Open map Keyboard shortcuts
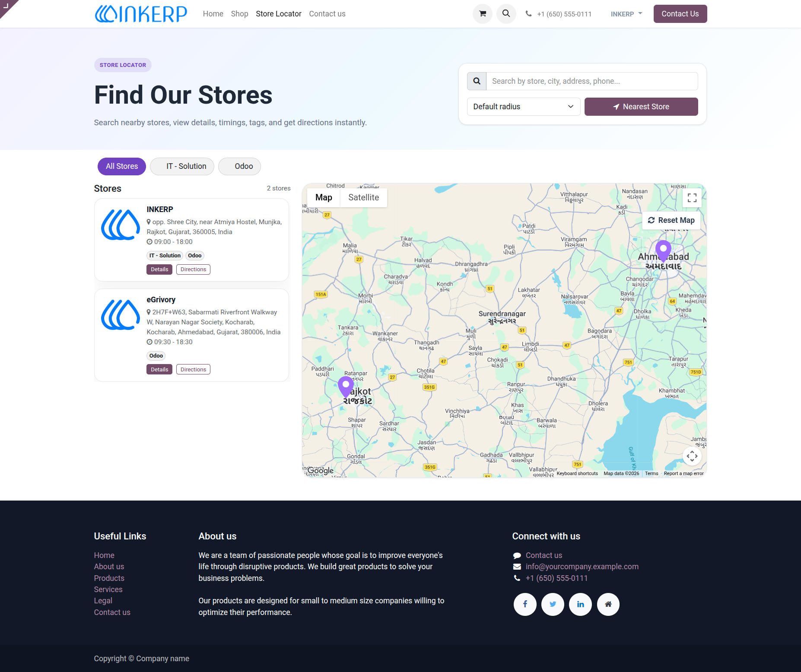The image size is (801, 672). (x=577, y=474)
